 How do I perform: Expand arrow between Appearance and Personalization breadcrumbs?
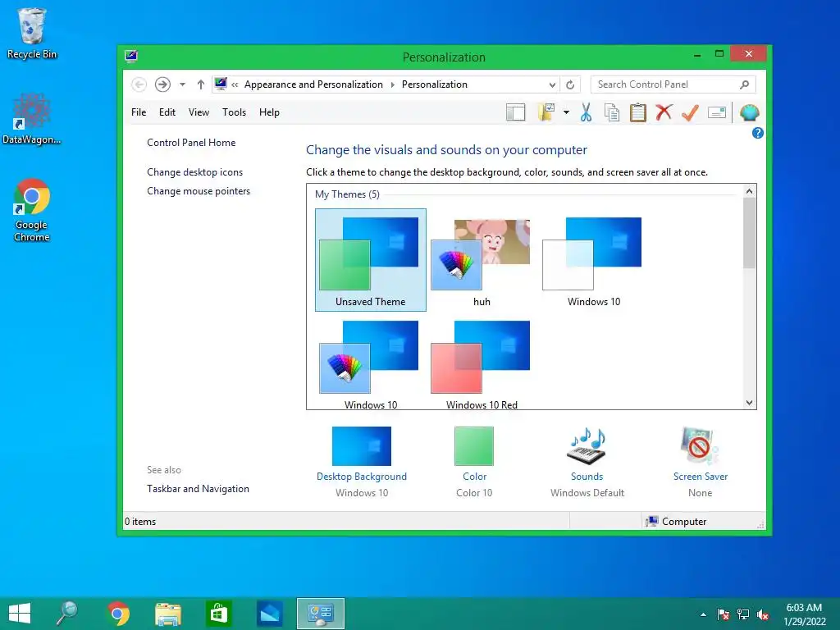click(392, 84)
